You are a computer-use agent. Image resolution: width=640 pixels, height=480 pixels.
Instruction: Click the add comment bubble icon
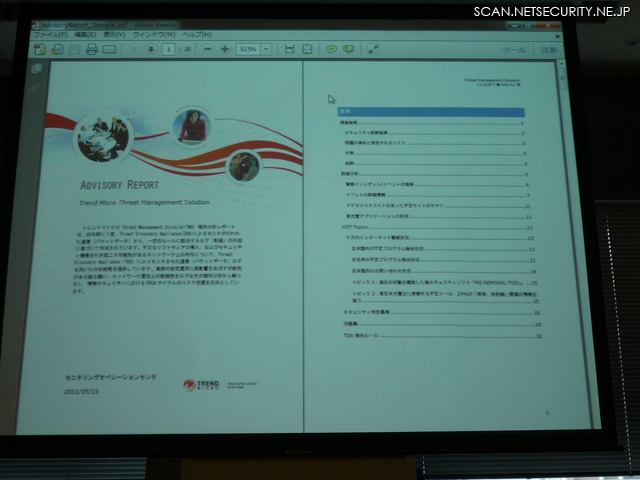coord(332,48)
